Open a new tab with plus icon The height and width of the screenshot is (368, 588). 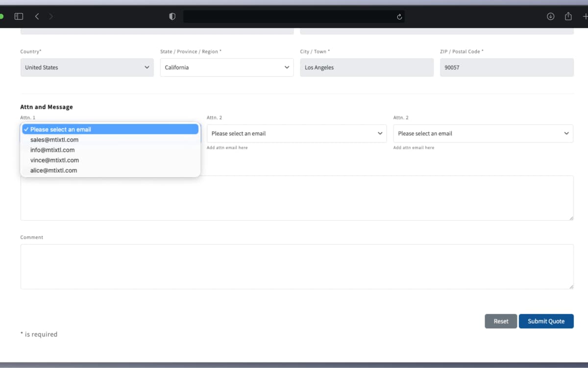click(x=585, y=16)
